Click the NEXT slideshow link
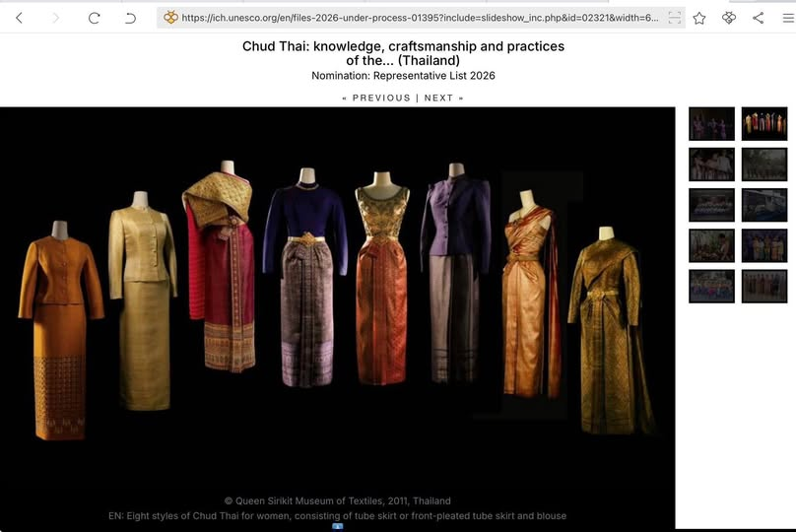The image size is (796, 532). point(438,98)
